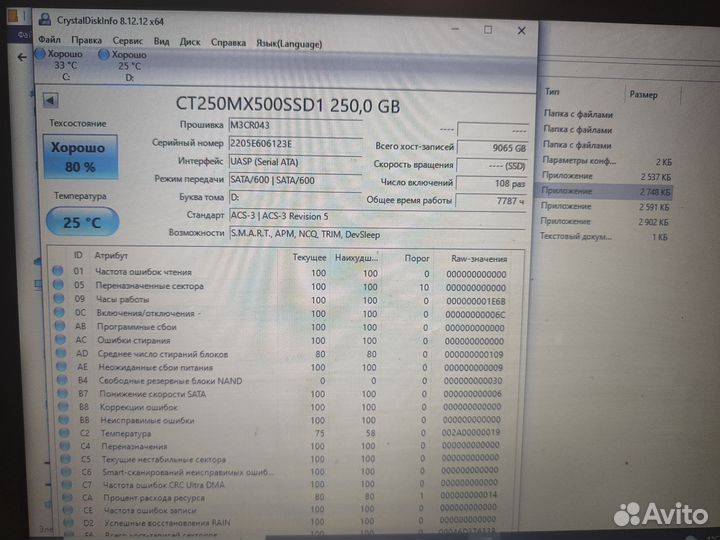
Task: Click status circle of attribute AE power failures
Action: click(62, 367)
